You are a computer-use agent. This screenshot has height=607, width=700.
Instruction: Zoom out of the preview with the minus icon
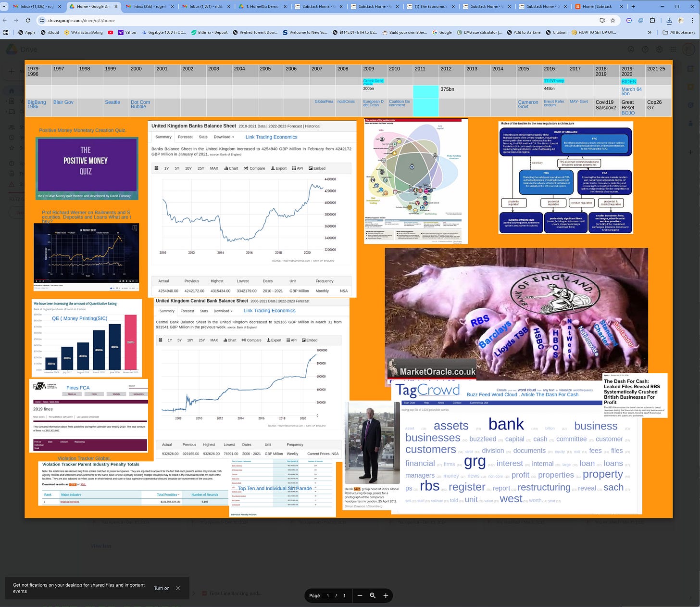(360, 595)
